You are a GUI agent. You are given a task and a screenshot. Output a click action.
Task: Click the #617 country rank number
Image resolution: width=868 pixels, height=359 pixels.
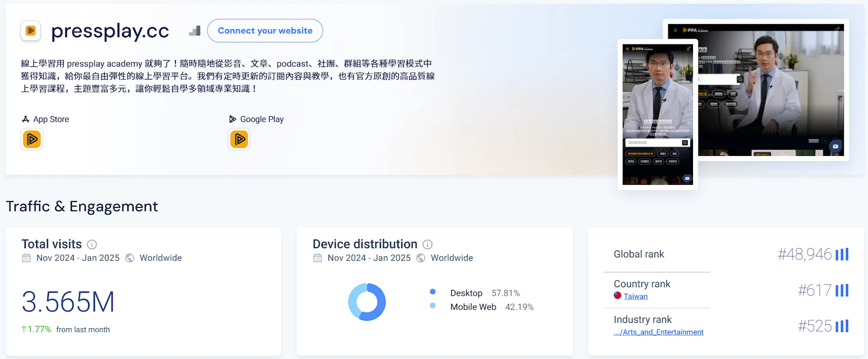click(x=815, y=290)
